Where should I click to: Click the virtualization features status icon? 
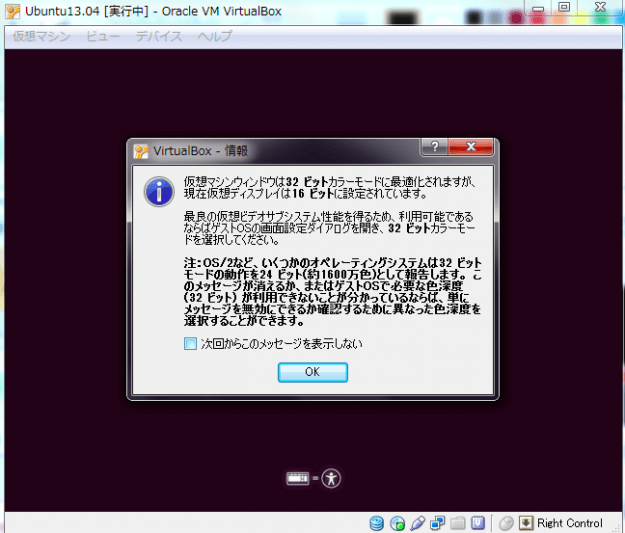tap(478, 523)
